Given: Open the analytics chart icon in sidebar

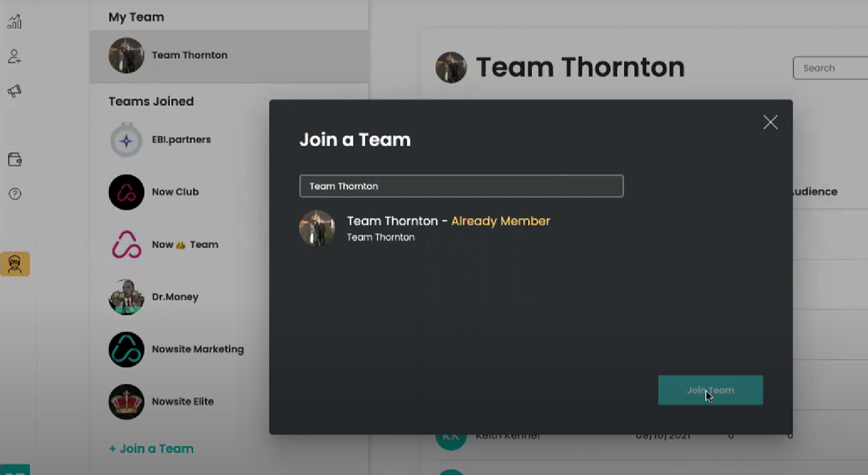Looking at the screenshot, I should (x=15, y=22).
